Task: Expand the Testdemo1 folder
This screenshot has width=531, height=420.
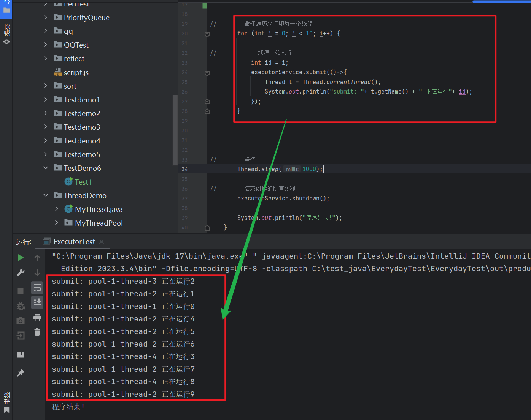Action: [x=46, y=99]
